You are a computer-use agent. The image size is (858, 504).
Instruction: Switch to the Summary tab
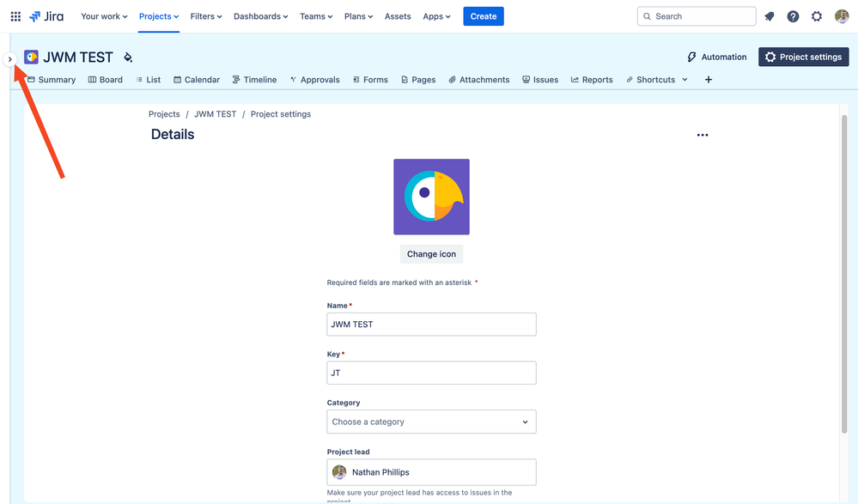click(x=52, y=79)
